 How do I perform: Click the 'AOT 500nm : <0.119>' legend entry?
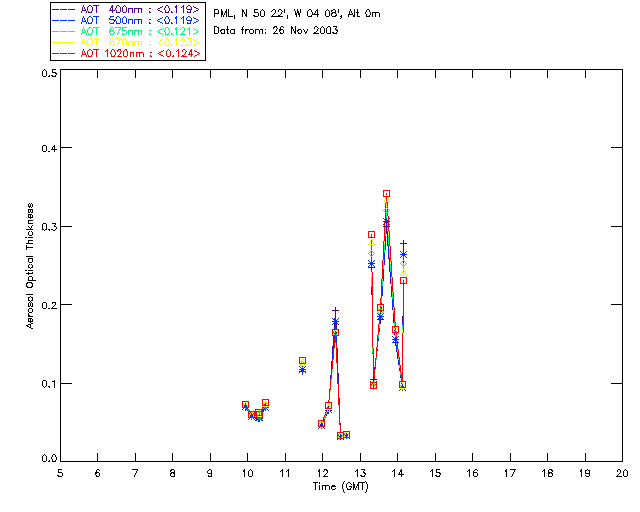(x=126, y=20)
